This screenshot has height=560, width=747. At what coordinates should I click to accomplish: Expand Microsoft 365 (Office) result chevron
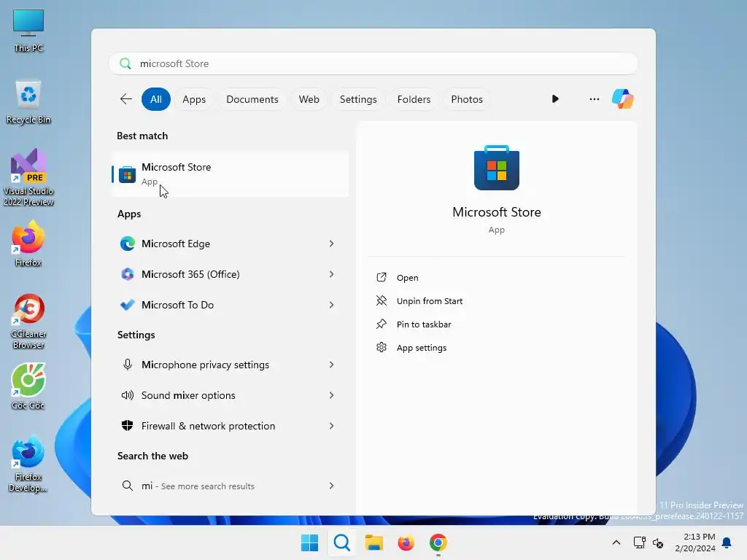[x=332, y=274]
